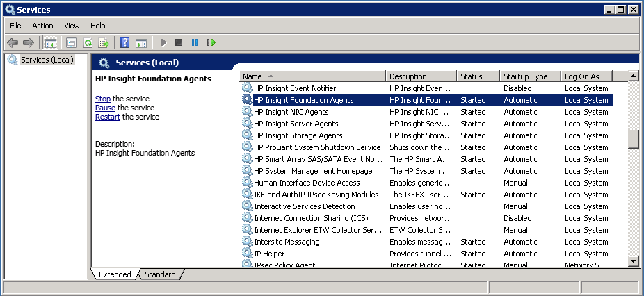This screenshot has width=644, height=296.
Task: Switch to the Standard tab
Action: click(160, 274)
